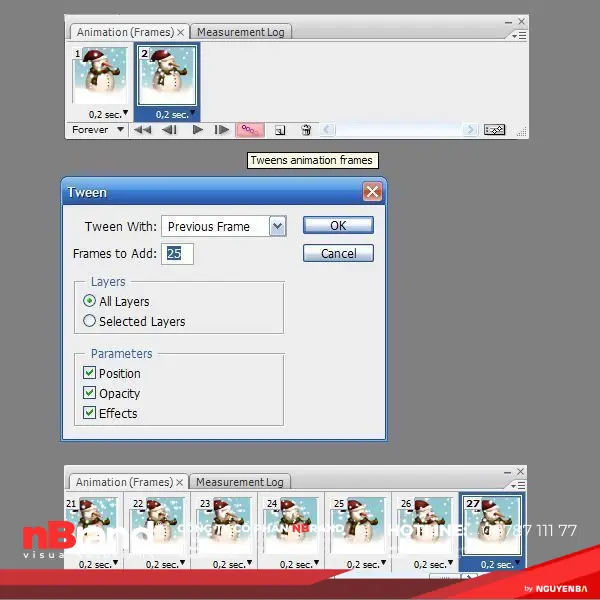Play the animation in top panel

197,130
